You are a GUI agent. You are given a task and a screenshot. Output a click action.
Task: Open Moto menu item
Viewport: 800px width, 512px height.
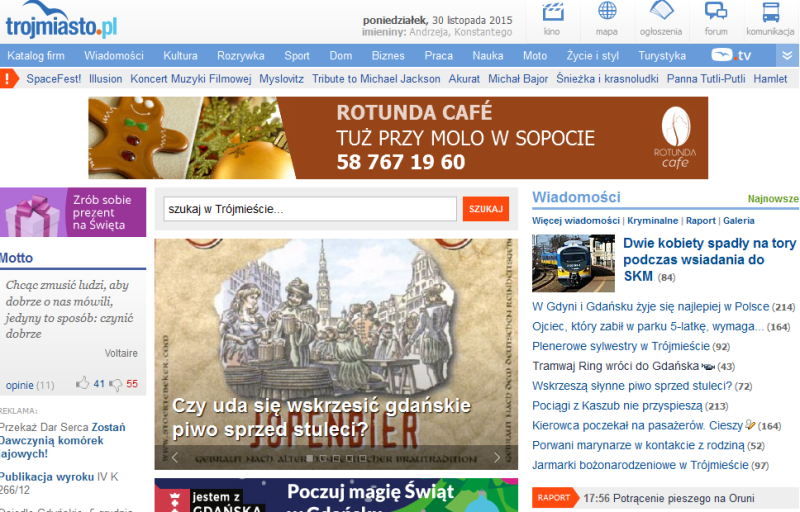point(535,56)
